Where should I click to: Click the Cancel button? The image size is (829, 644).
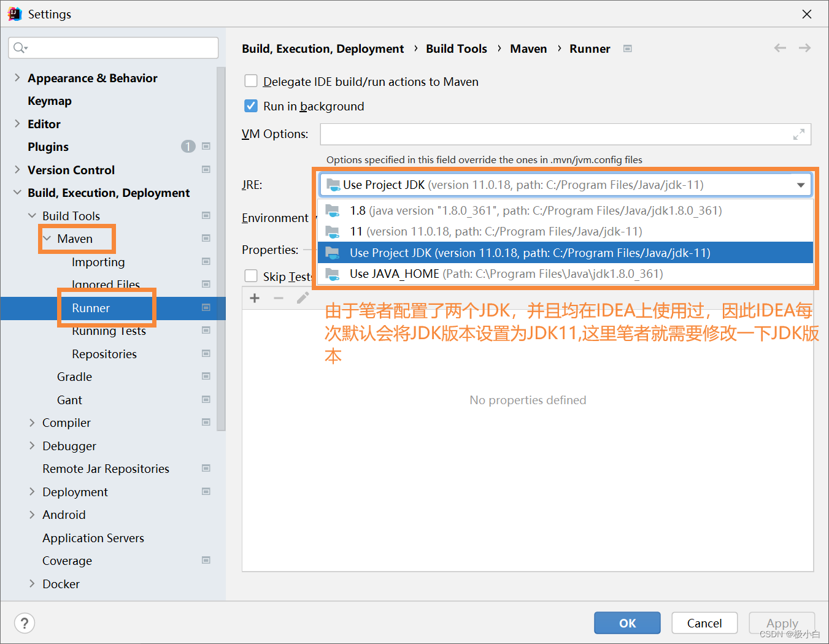coord(704,623)
